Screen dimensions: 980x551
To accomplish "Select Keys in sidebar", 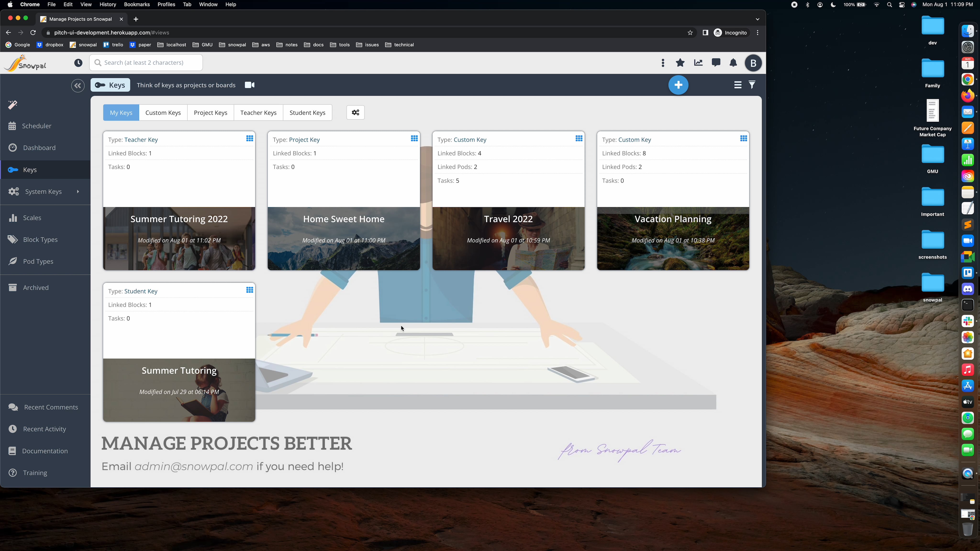I will tap(45, 170).
